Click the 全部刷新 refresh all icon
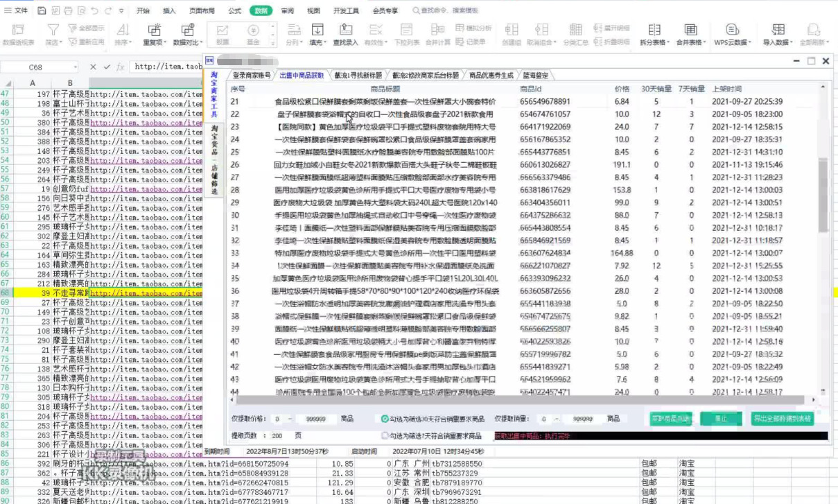838x504 pixels. 814,30
